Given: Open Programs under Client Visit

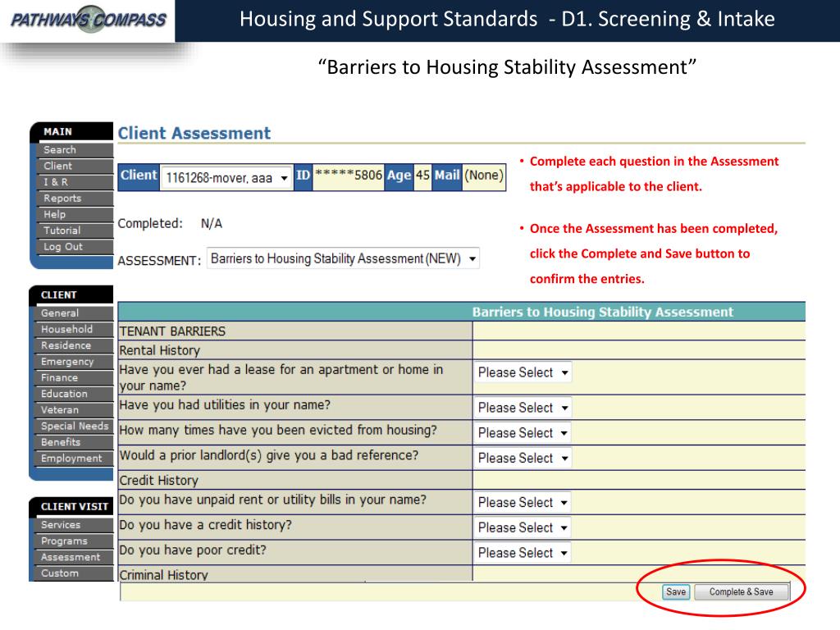Looking at the screenshot, I should pyautogui.click(x=74, y=541).
